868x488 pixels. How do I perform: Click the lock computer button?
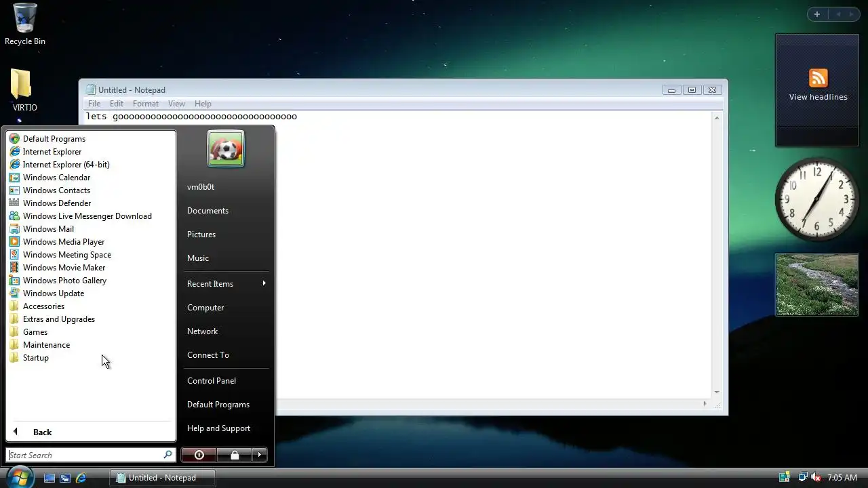pyautogui.click(x=235, y=455)
